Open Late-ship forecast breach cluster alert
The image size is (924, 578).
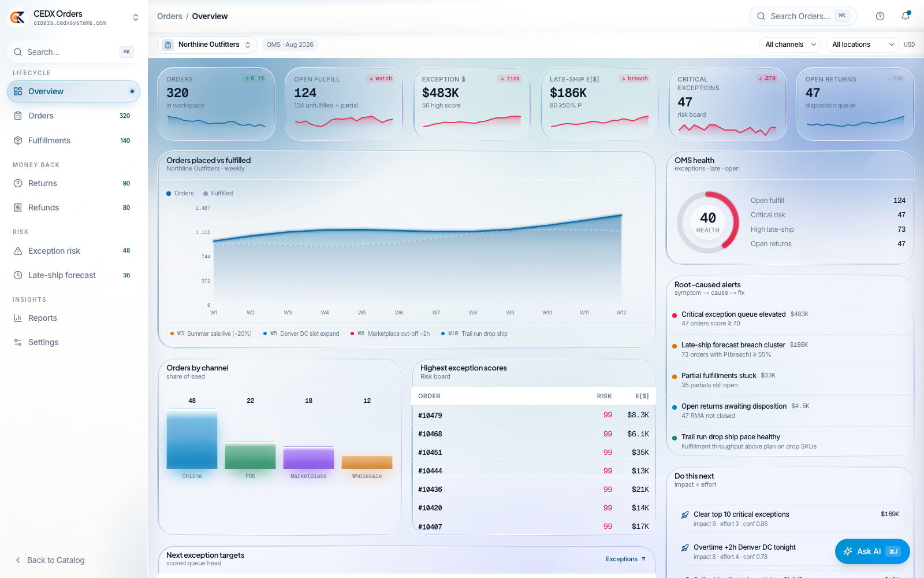pyautogui.click(x=790, y=350)
